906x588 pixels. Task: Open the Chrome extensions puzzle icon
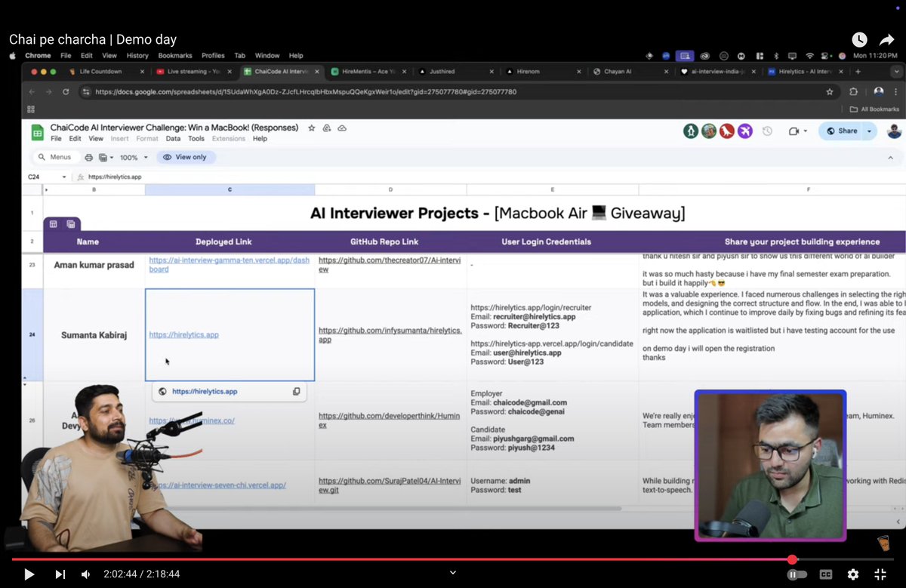(854, 91)
